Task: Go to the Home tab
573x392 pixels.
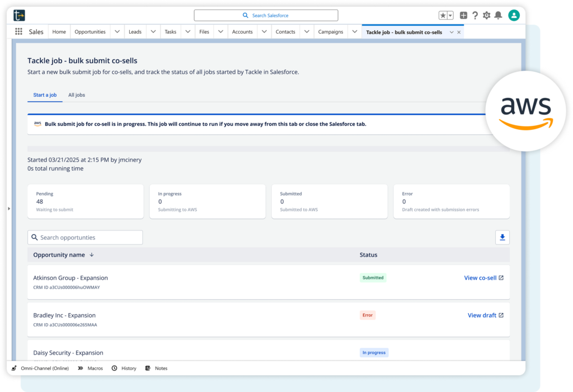Action: coord(59,32)
